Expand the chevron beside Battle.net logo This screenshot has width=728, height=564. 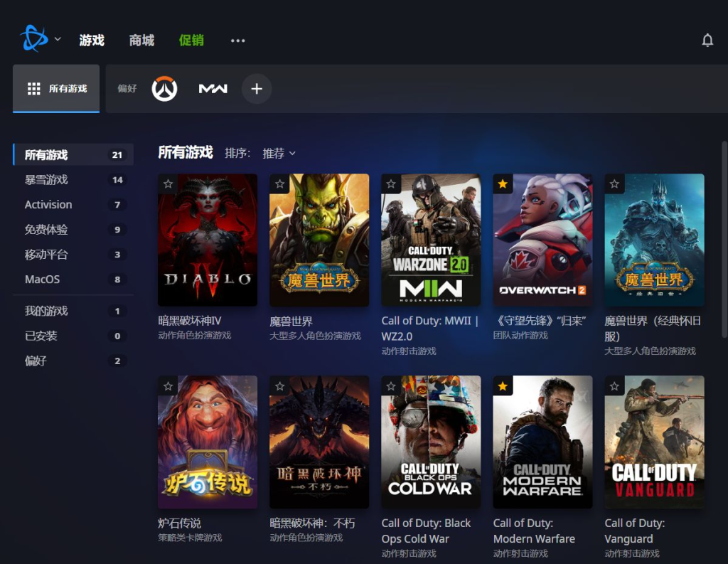pos(58,39)
